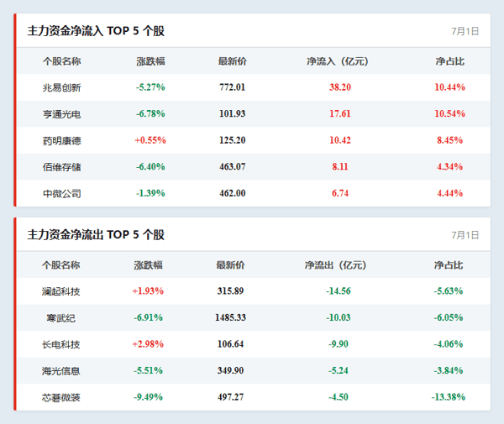Select stock name 澜起科技
Viewport: 504px width, 424px height.
pos(60,291)
